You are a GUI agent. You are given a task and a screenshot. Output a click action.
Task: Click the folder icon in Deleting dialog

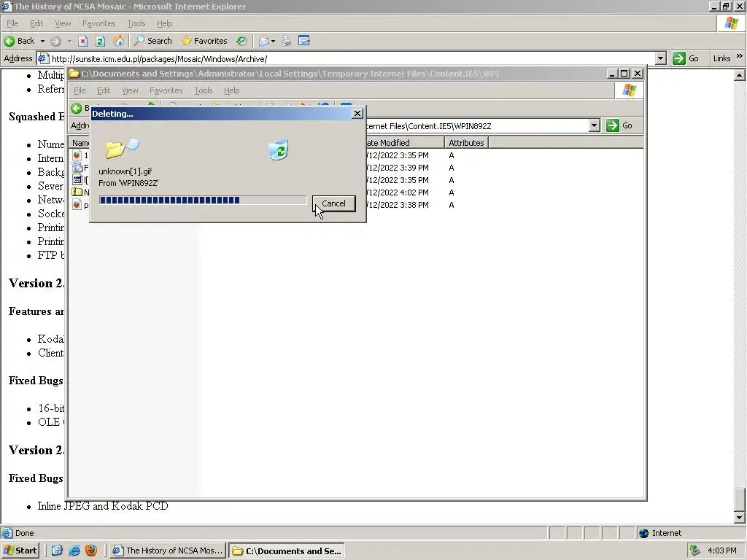(115, 149)
